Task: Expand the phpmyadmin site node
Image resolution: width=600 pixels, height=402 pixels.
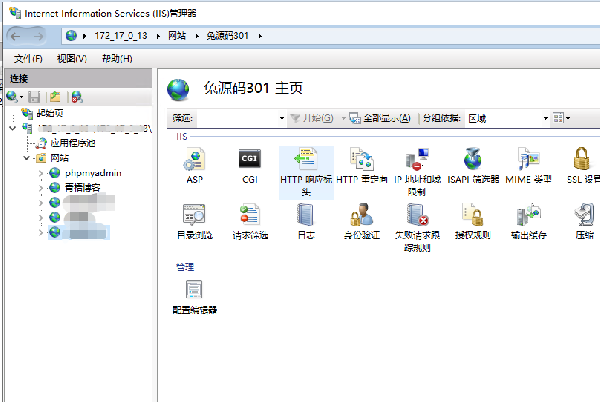Action: [41, 173]
